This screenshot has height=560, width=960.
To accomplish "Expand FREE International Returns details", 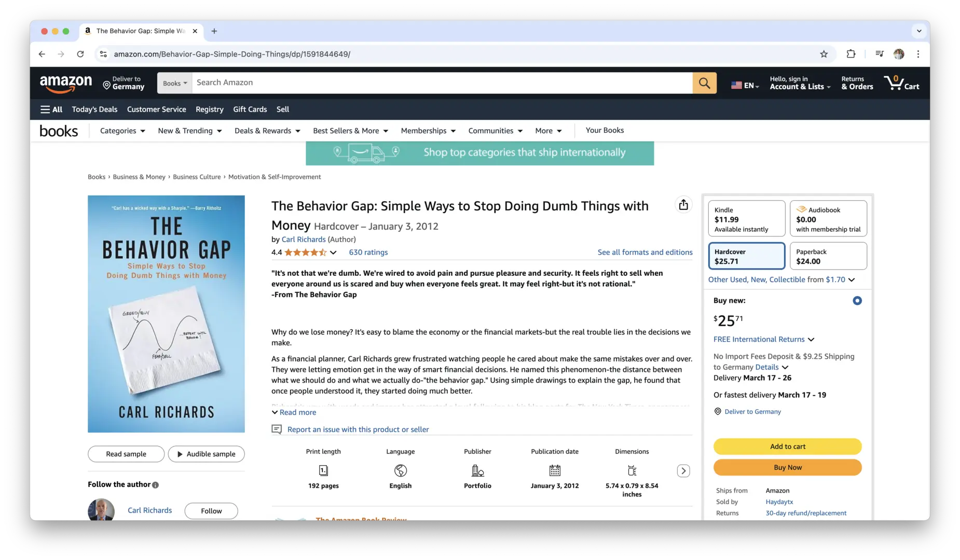I will (x=764, y=339).
